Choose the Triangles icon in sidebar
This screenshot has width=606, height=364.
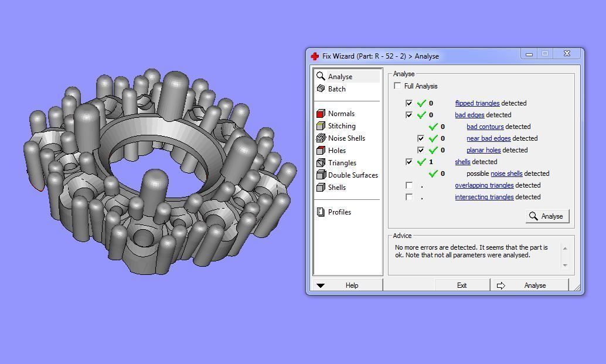point(321,163)
